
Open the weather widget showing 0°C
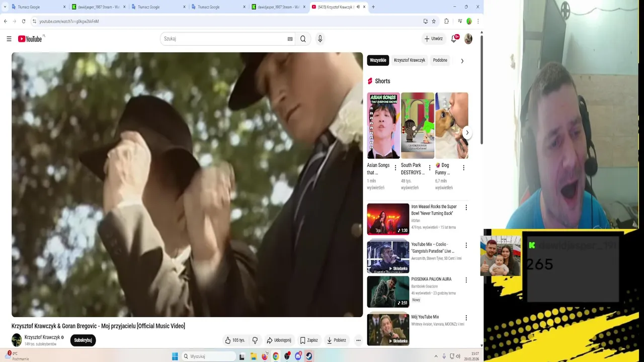17,356
